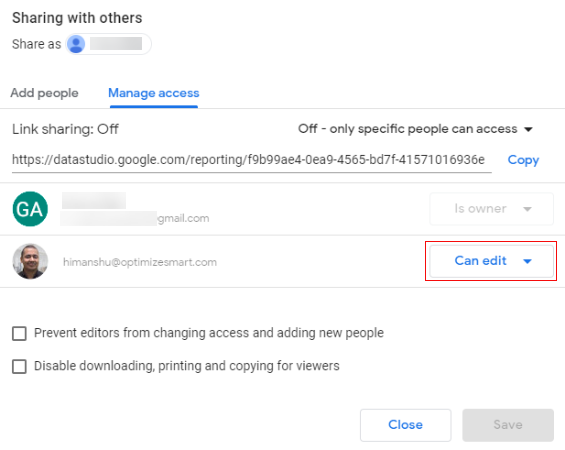565x450 pixels.
Task: Click the green GA owner avatar
Action: (x=30, y=209)
